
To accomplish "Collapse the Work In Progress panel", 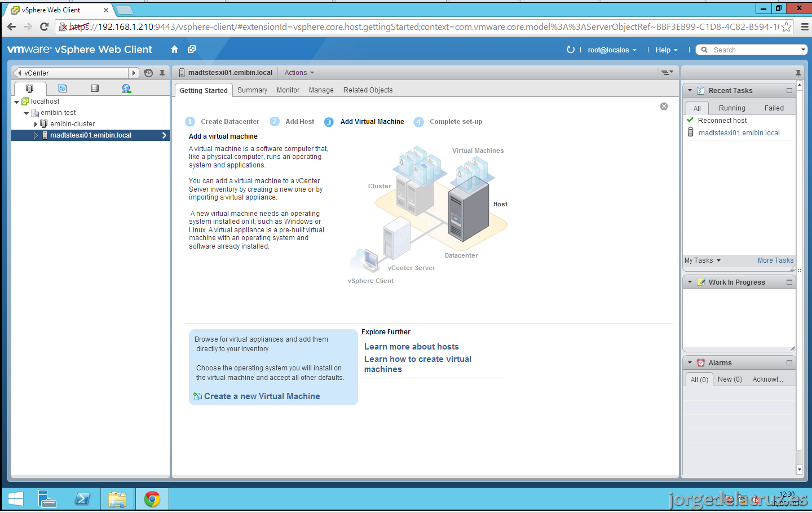I will (690, 282).
